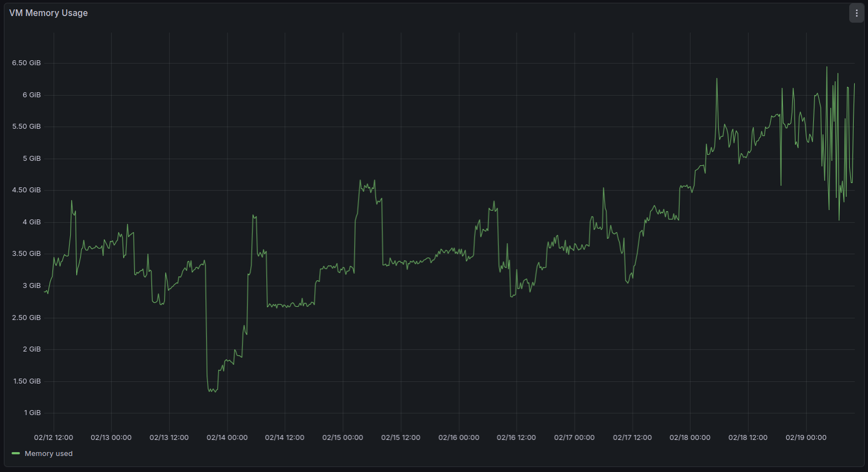Select the 02/16 12:00 time axis label
Viewport: 868px width, 472px height.
(516, 438)
